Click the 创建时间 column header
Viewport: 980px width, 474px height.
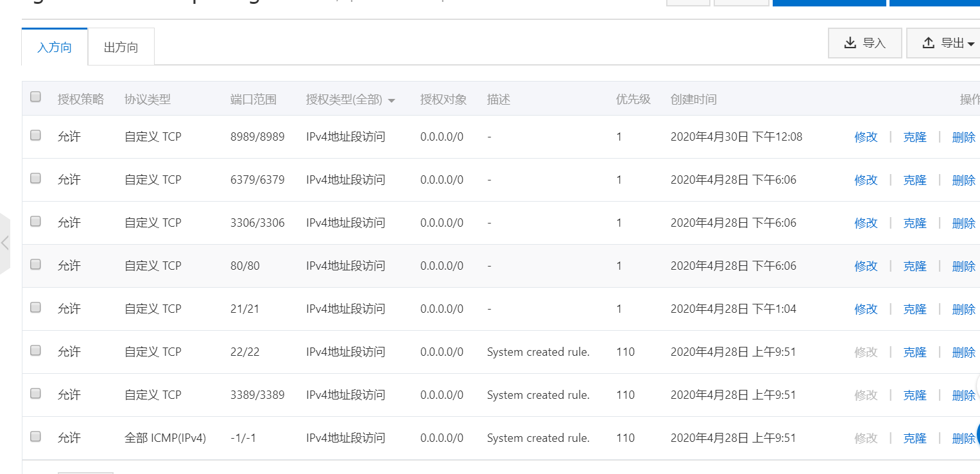(694, 100)
